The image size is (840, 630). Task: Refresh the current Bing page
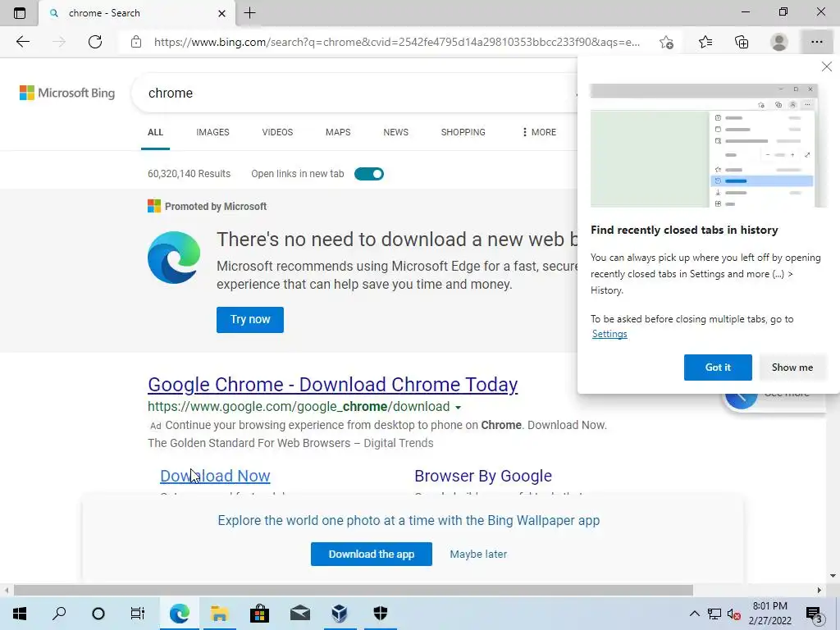(x=95, y=42)
